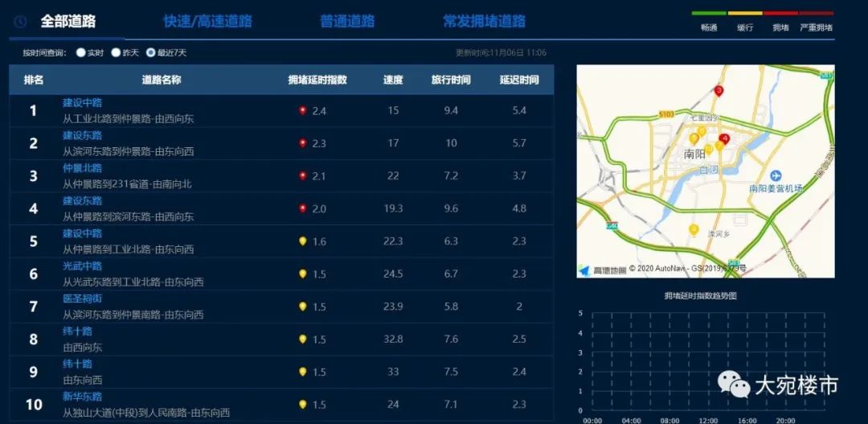Open 建设中路 link in rank 5 row
The height and width of the screenshot is (424, 868).
pos(82,233)
